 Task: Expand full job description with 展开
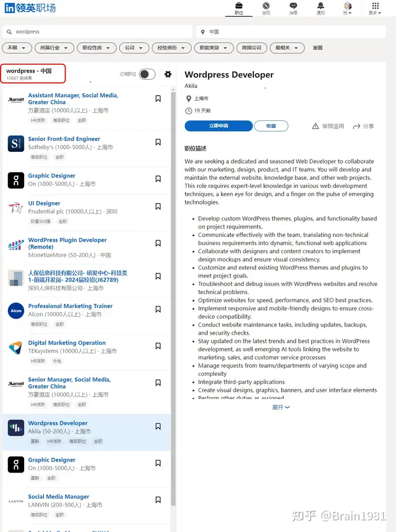click(280, 407)
